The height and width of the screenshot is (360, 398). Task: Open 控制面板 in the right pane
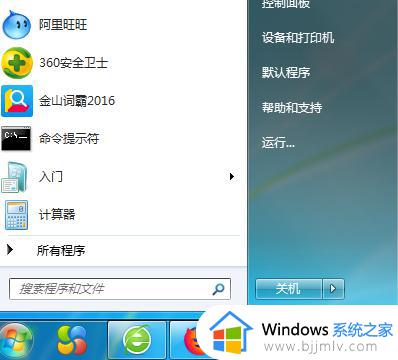tap(286, 3)
